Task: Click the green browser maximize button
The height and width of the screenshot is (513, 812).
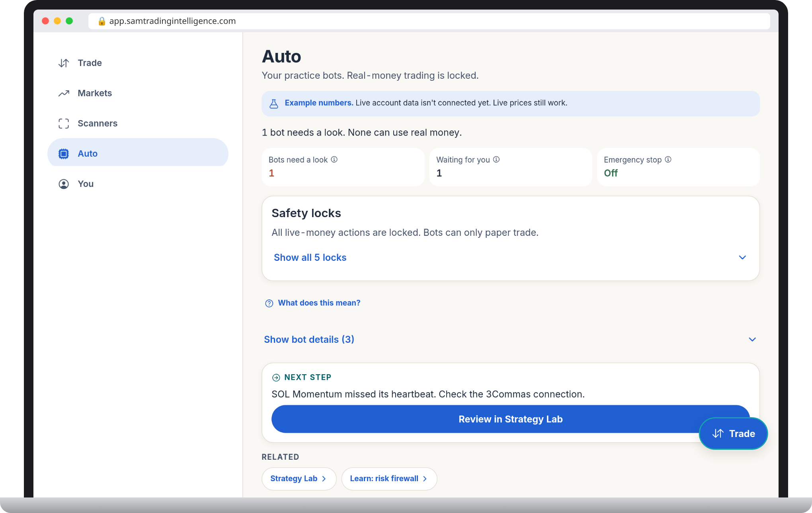Action: 69,21
